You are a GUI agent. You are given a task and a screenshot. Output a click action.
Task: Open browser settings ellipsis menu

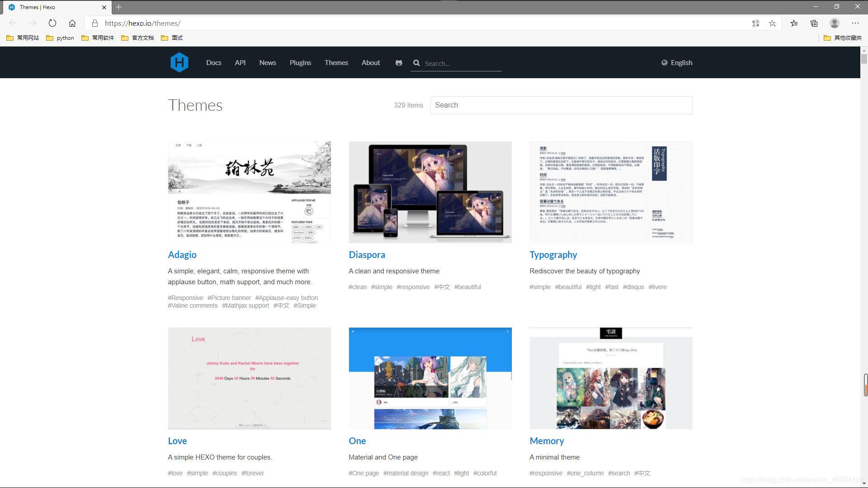pos(855,23)
